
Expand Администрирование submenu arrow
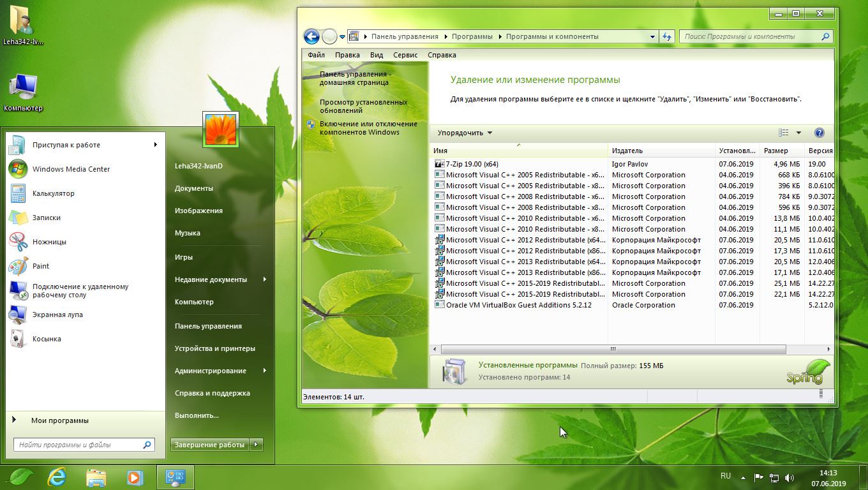(x=264, y=371)
